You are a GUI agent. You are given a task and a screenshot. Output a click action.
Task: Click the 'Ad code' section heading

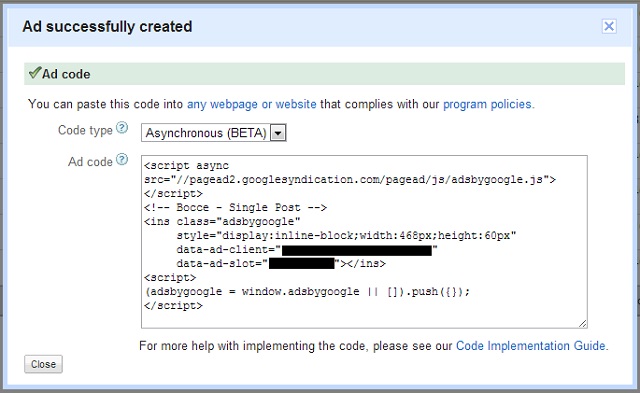[66, 74]
